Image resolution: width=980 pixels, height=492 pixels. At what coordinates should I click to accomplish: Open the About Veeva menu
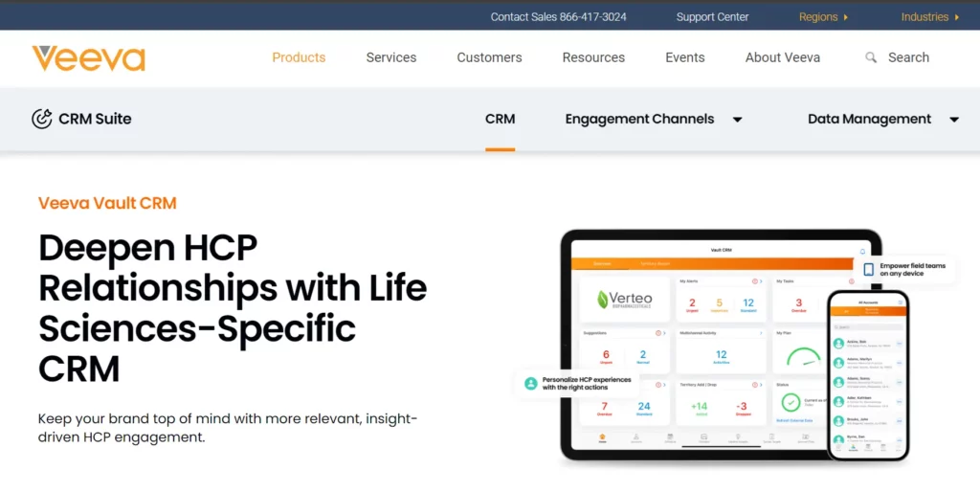pyautogui.click(x=783, y=57)
